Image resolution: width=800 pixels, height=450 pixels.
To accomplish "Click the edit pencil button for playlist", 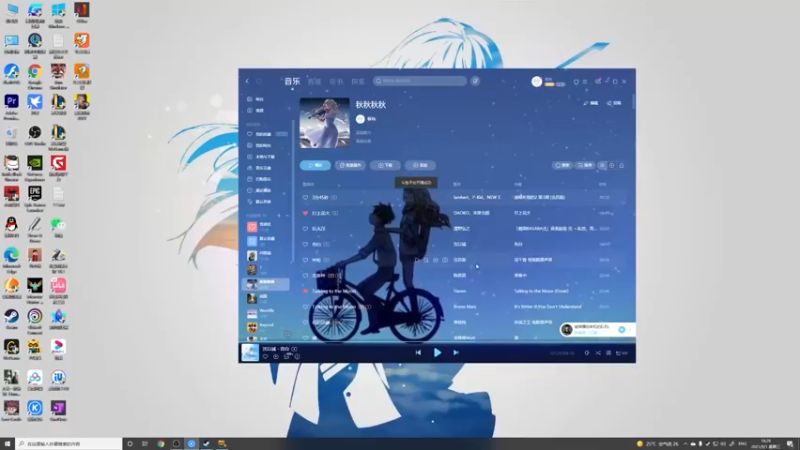I will pyautogui.click(x=591, y=103).
